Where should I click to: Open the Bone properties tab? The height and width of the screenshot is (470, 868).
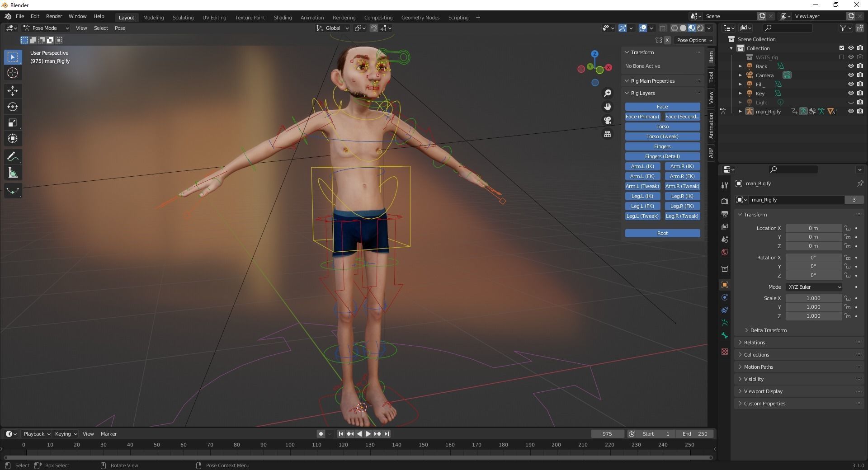click(725, 335)
